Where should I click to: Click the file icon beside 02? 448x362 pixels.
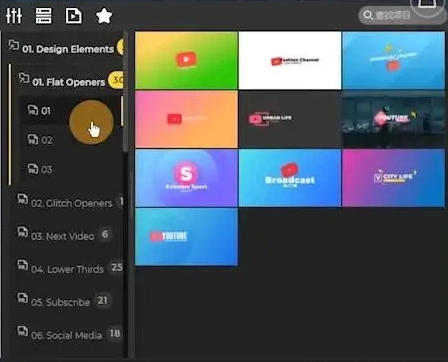coord(33,139)
